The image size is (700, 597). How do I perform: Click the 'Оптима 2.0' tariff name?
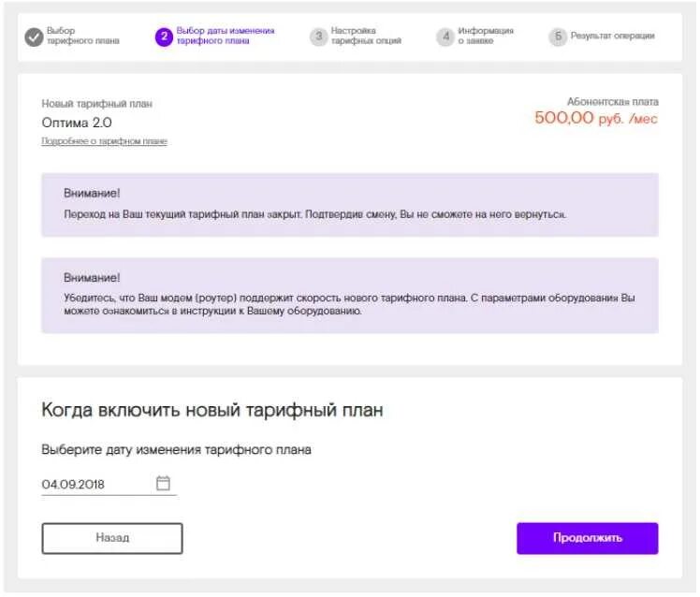click(x=77, y=123)
